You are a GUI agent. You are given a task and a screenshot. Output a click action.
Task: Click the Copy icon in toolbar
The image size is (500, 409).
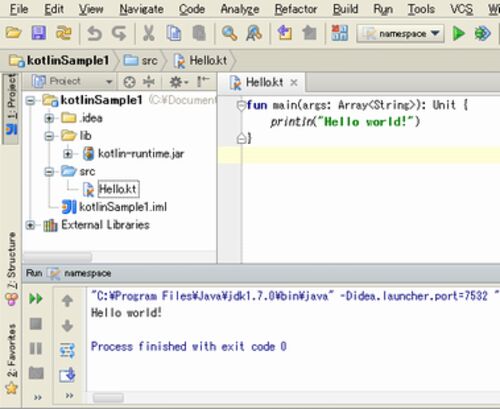[174, 33]
